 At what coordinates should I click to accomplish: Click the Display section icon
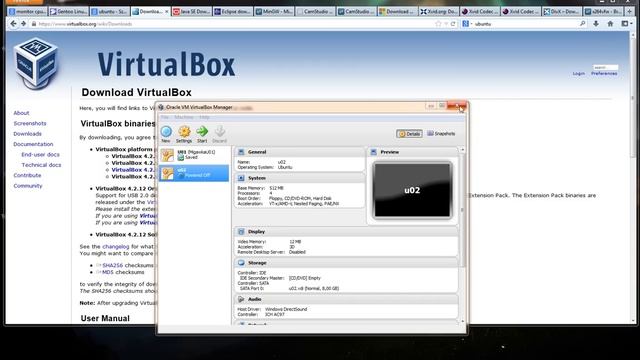(241, 231)
